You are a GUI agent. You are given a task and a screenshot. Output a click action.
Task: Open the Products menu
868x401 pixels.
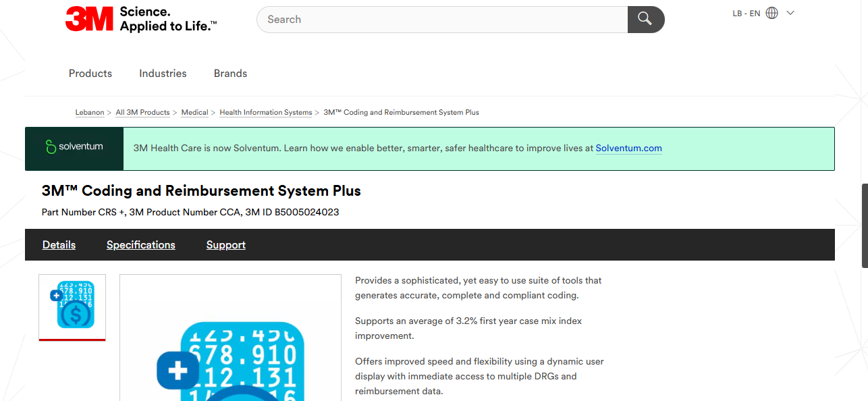[90, 74]
